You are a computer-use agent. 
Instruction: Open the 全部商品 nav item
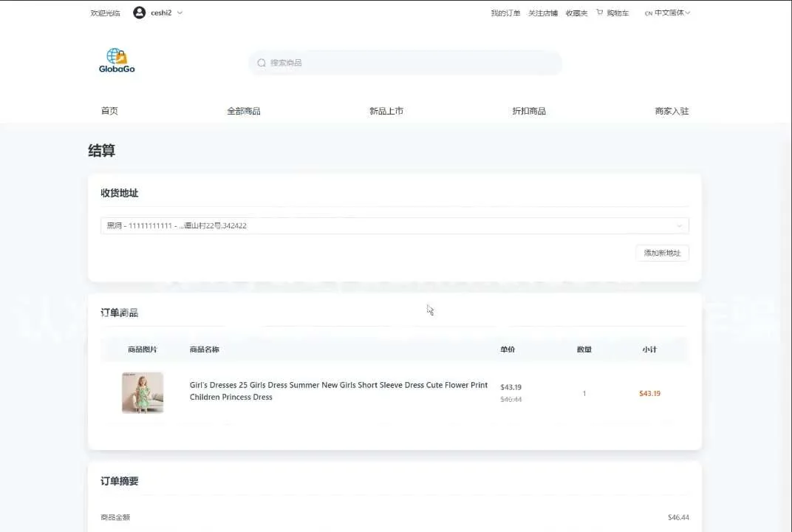[244, 111]
